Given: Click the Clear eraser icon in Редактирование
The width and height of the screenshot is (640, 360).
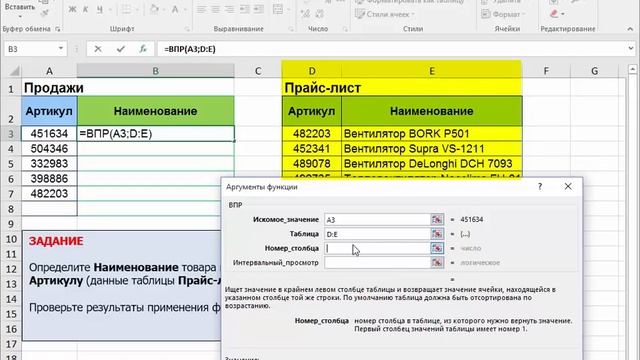Looking at the screenshot, I should pyautogui.click(x=554, y=14).
